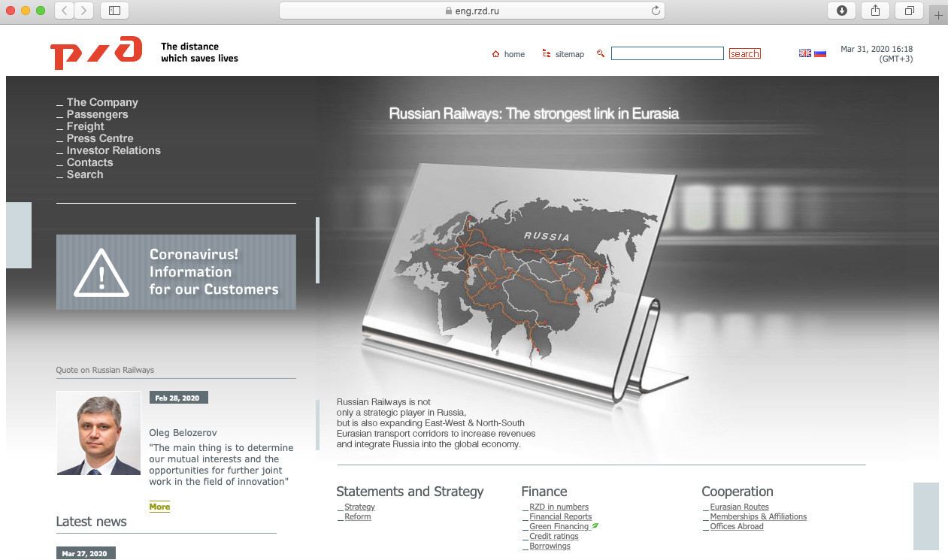Open the Offices Abroad link
This screenshot has height=560, width=948.
(736, 526)
